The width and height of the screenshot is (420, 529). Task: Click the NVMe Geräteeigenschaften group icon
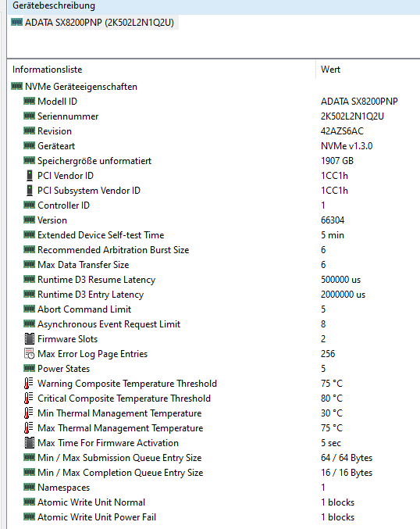point(16,87)
